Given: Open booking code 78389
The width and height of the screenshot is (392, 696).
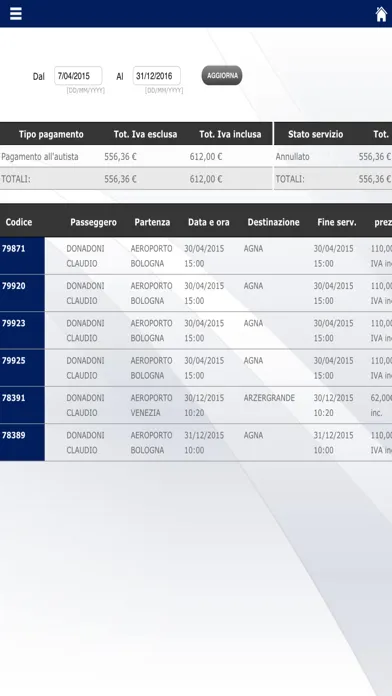Looking at the screenshot, I should tap(14, 435).
